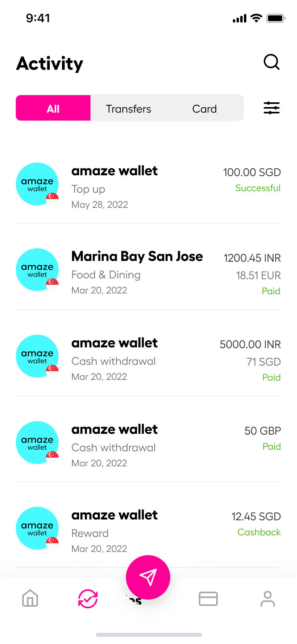Tap amaze wallet logo on Top up row
Viewport: 297px width, 644px height.
click(x=37, y=184)
